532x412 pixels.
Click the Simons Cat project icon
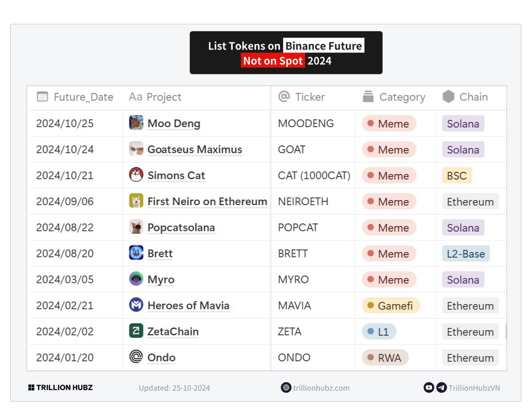coord(136,175)
